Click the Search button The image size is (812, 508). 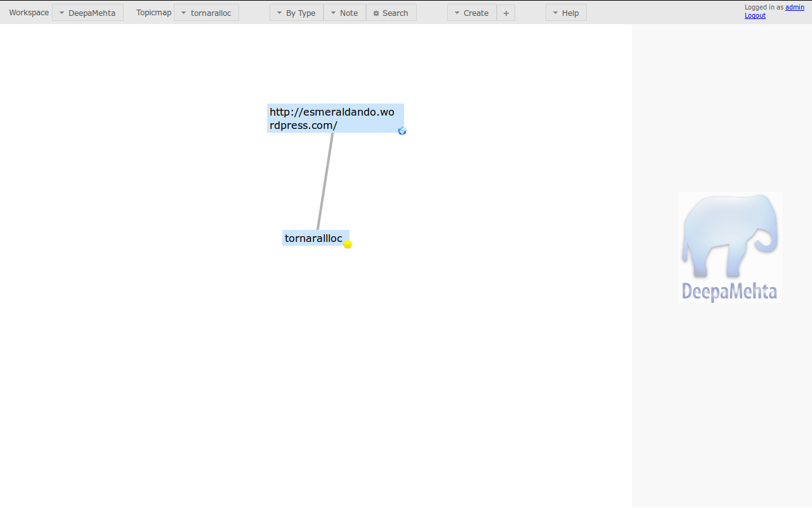tap(391, 13)
